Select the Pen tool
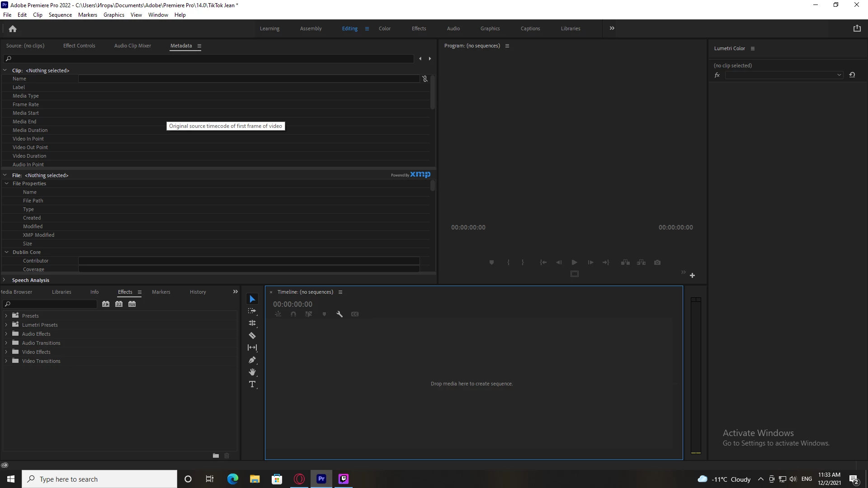The width and height of the screenshot is (868, 488). [x=252, y=360]
